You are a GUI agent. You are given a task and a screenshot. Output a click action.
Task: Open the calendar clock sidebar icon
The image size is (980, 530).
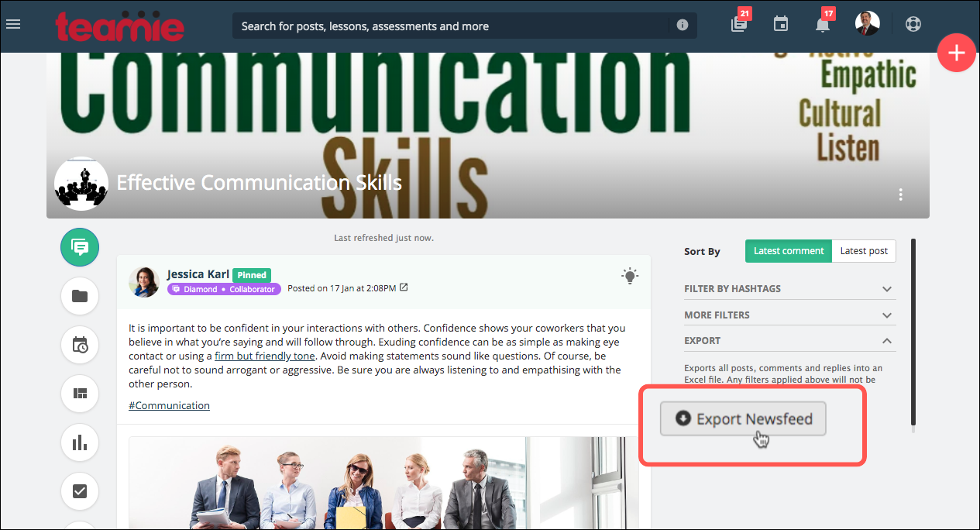click(x=80, y=345)
